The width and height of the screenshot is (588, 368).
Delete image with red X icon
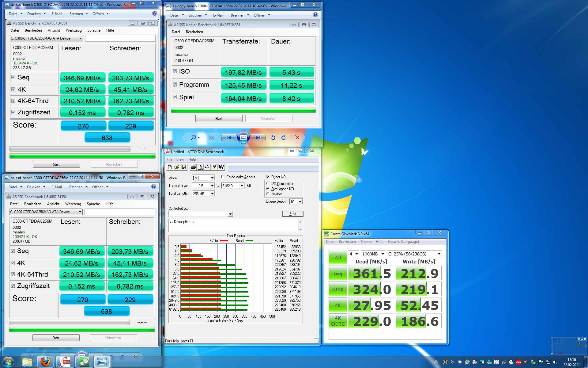[297, 137]
